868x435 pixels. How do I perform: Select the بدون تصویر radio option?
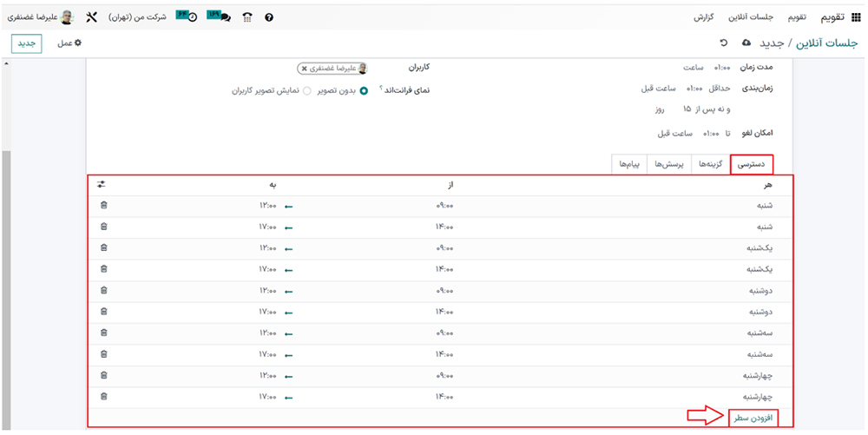pos(364,91)
